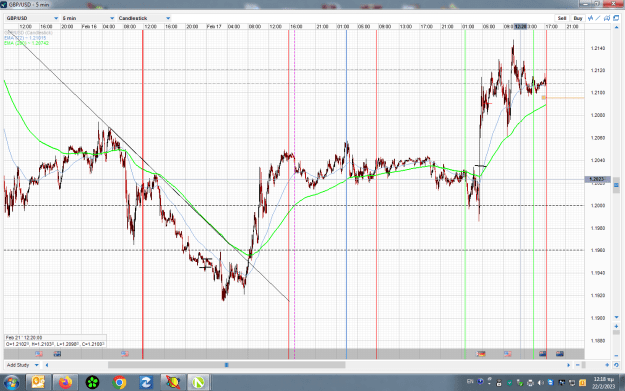Viewport: 625px width, 391px height.
Task: Open the GBP/USD symbol dropdown
Action: click(32, 18)
